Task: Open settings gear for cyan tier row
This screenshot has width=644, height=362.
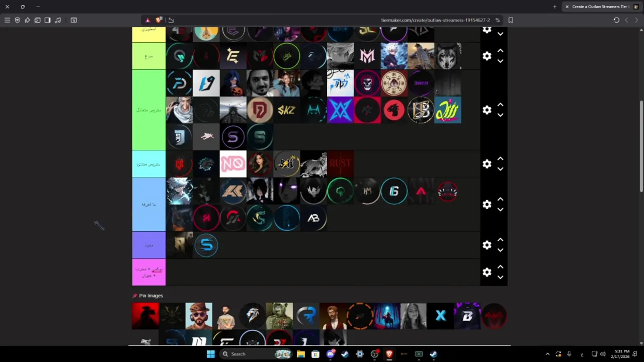Action: 487,164
